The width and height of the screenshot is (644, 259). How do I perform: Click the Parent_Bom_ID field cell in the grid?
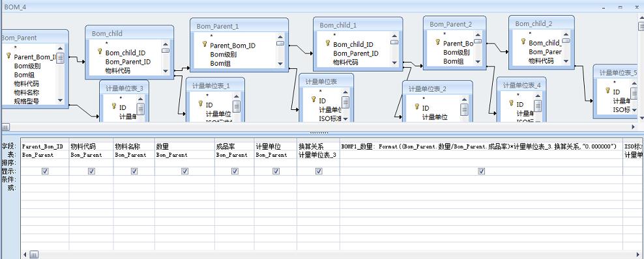[x=45, y=146]
